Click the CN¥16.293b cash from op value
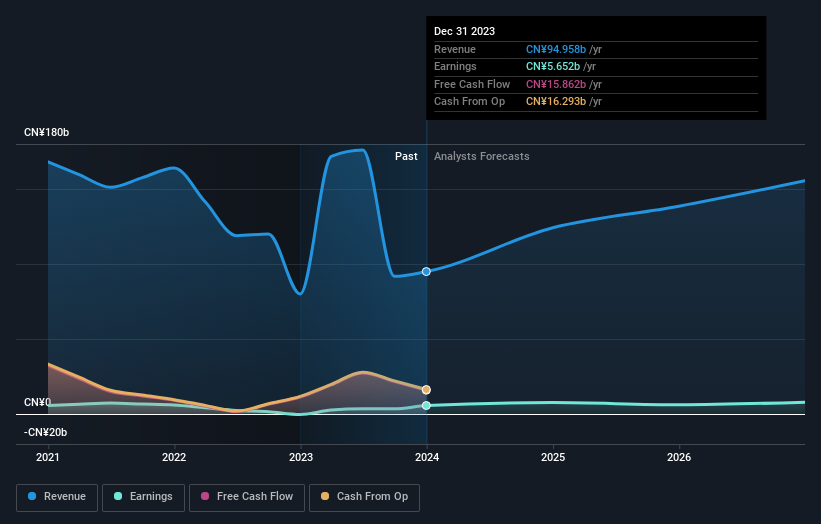Screen dimensions: 821x524 [556, 102]
